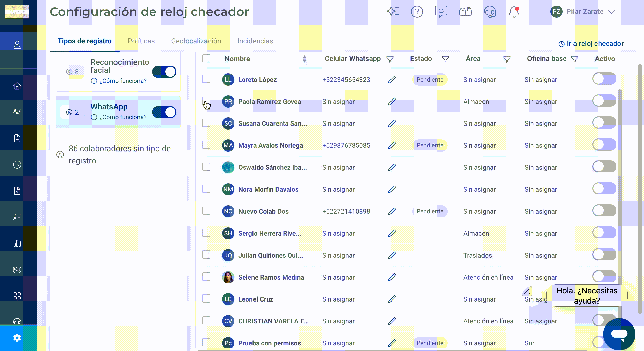The width and height of the screenshot is (644, 351).
Task: Open the home icon in sidebar
Action: pyautogui.click(x=17, y=86)
